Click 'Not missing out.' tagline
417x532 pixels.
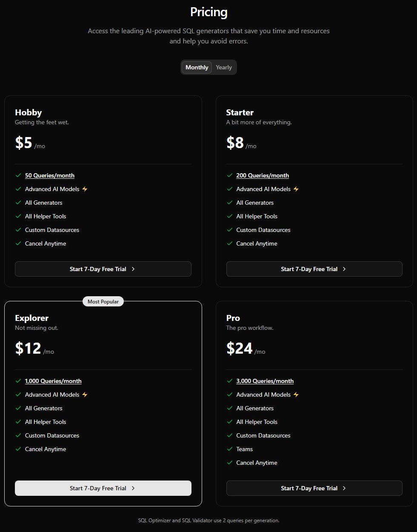37,328
